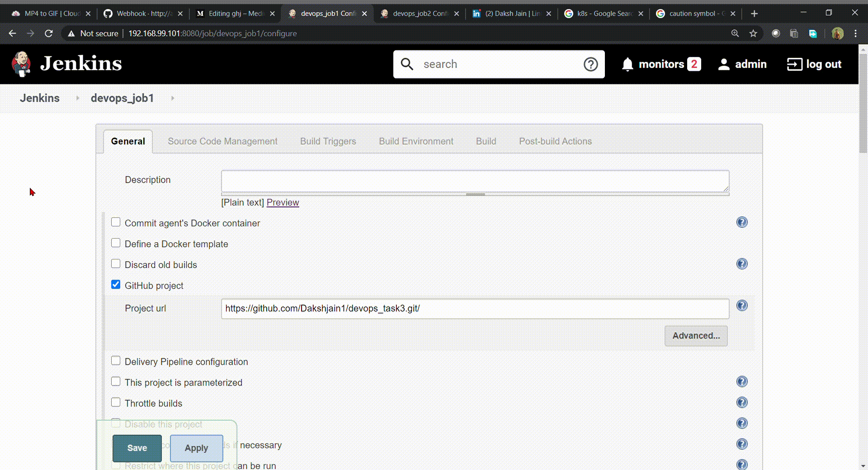868x470 pixels.
Task: Click the Not secure warning icon
Action: 71,33
